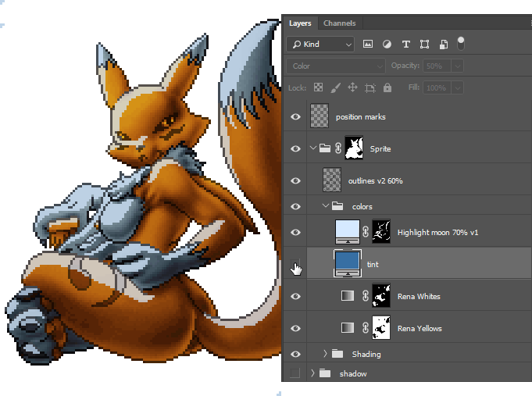Hide the Rena Whites layer
Screen dimensions: 532x396
(x=295, y=296)
